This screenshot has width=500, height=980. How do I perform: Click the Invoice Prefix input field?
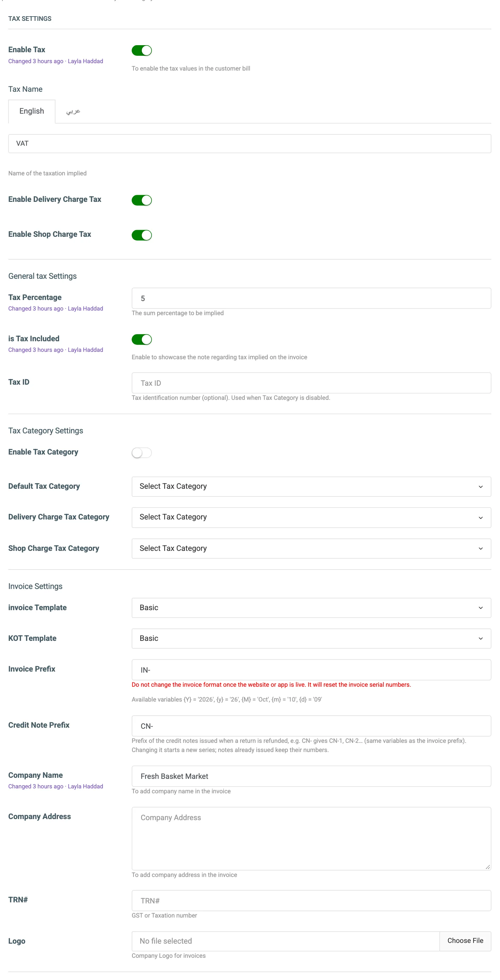click(311, 669)
